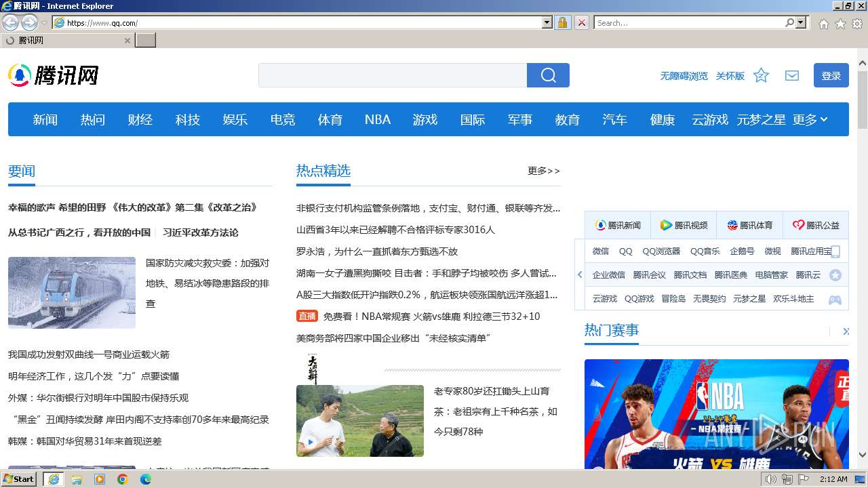Click the left arrow of product panel

pyautogui.click(x=580, y=274)
